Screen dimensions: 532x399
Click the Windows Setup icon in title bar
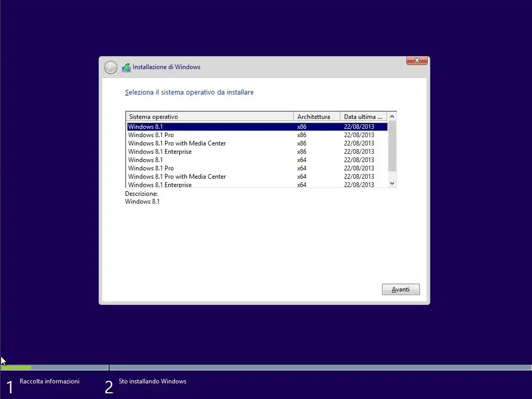tap(126, 67)
